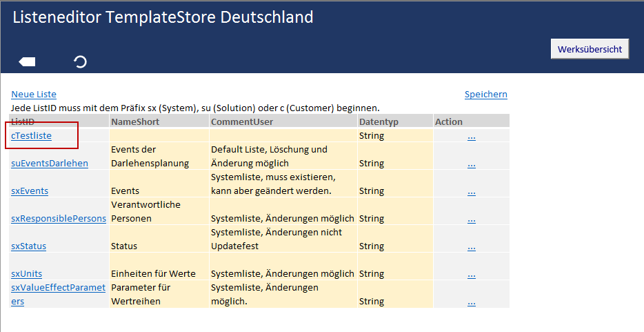The image size is (644, 332).
Task: Click the refresh icon in header
Action: click(80, 62)
